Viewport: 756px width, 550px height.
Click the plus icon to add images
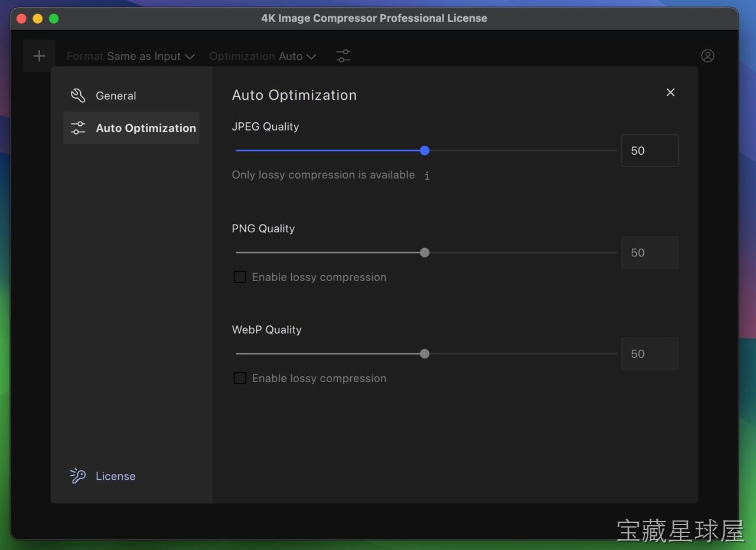[39, 56]
